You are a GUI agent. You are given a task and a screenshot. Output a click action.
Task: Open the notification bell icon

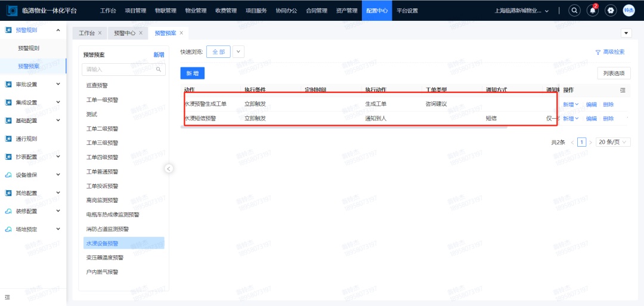592,11
